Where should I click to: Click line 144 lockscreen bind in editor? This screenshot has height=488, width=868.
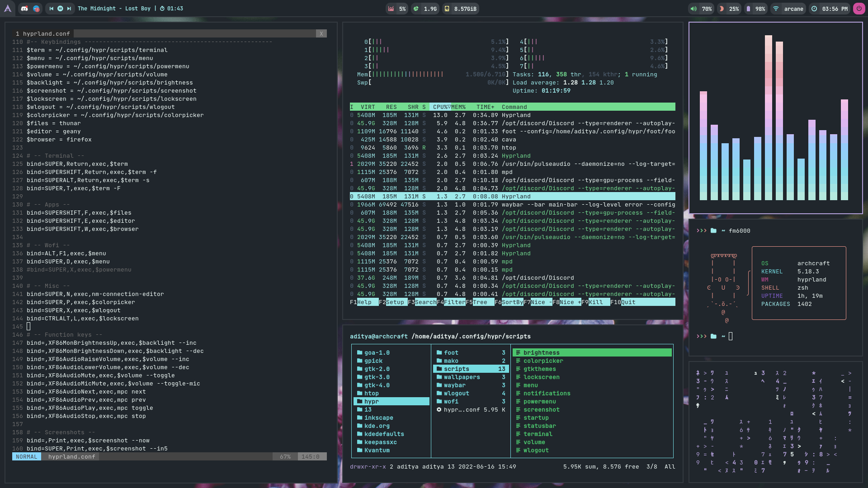click(x=83, y=319)
